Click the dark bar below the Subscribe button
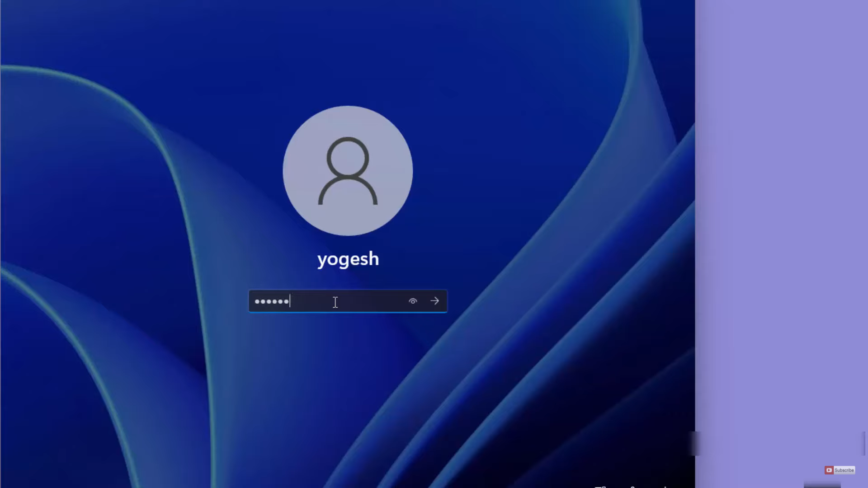 point(822,486)
